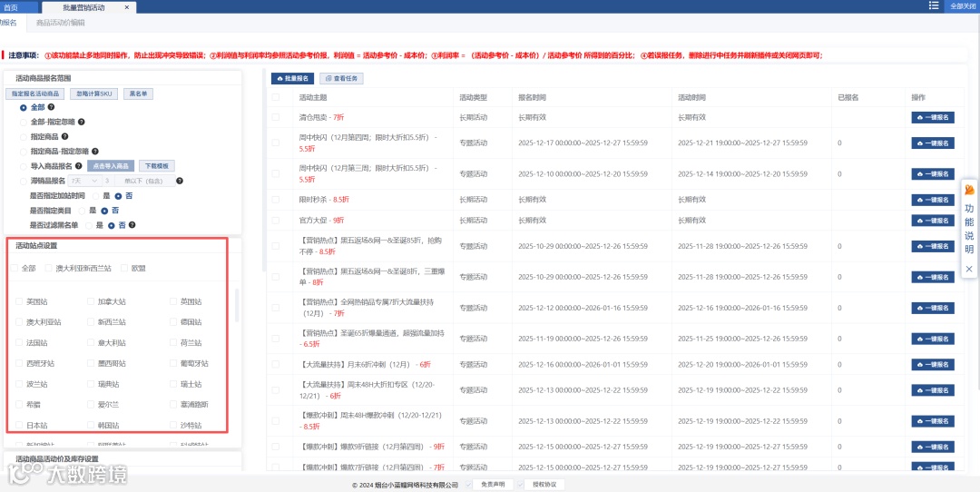Click 一键报名 for 官方大促 row
This screenshot has height=492, width=980.
tap(933, 221)
